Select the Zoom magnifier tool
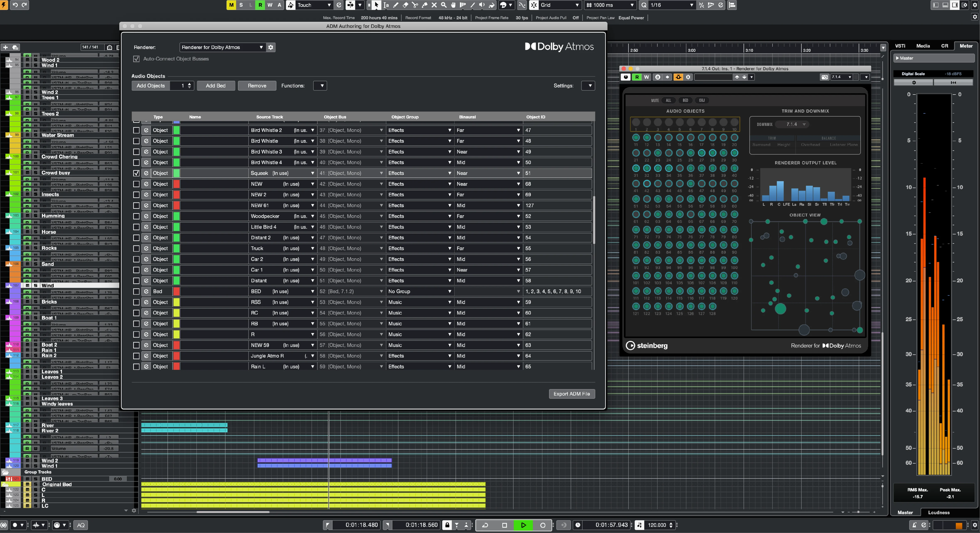This screenshot has width=980, height=533. coord(444,5)
